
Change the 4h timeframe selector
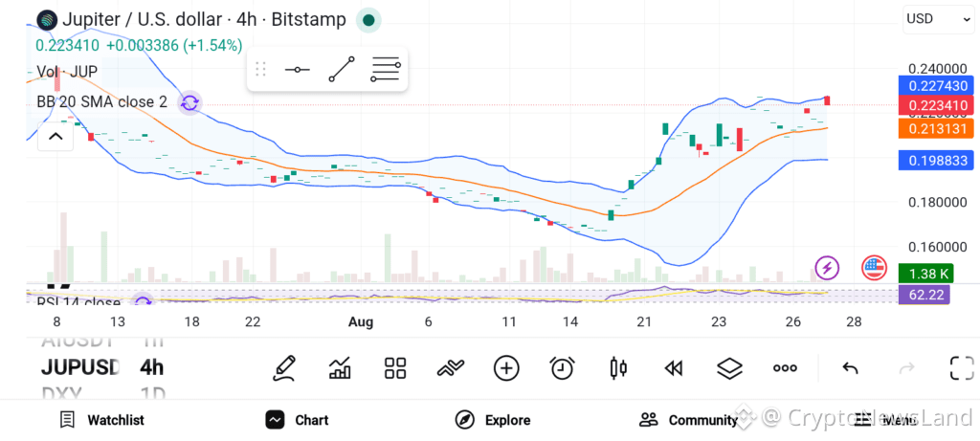tap(152, 367)
